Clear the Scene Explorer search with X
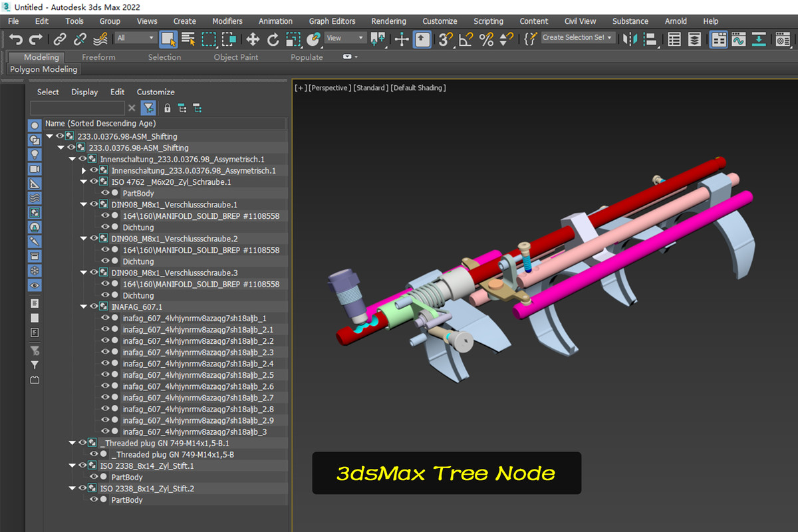The image size is (798, 532). [x=132, y=108]
